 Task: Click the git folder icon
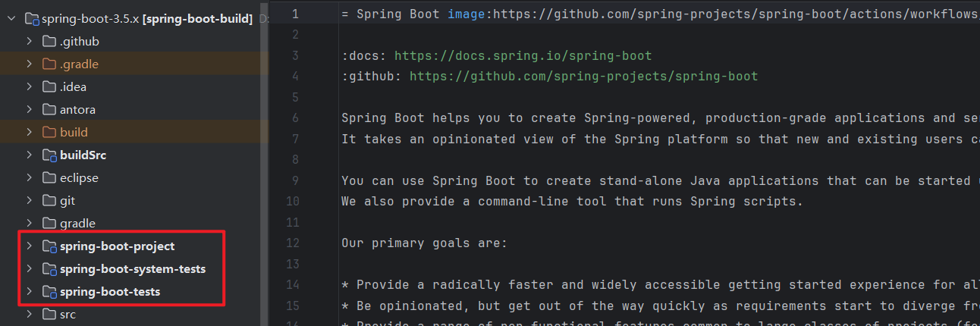tap(49, 200)
